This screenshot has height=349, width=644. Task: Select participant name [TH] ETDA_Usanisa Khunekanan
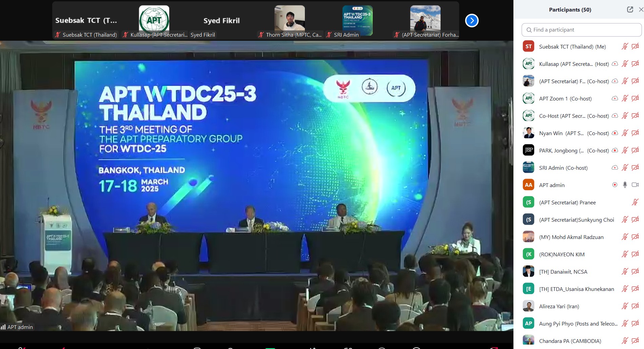(x=577, y=289)
